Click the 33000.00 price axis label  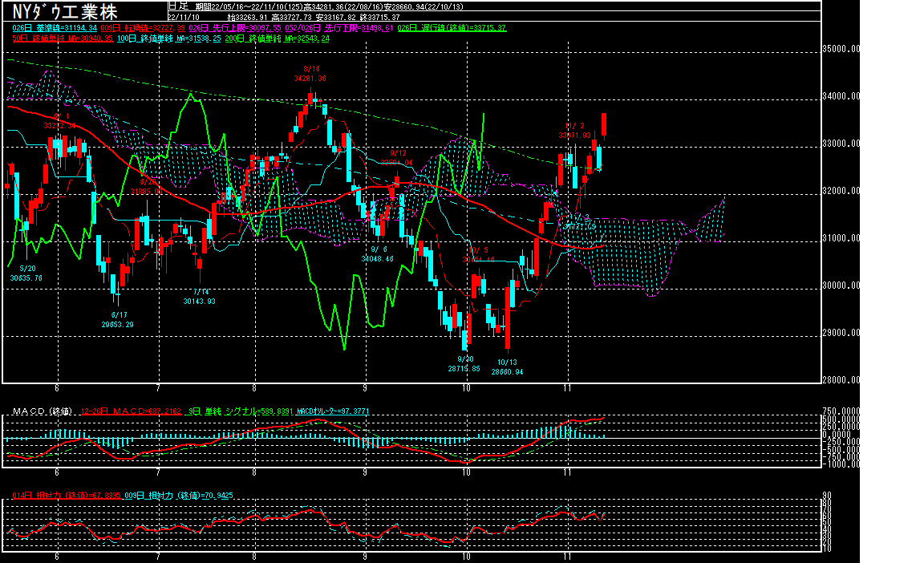coord(841,143)
